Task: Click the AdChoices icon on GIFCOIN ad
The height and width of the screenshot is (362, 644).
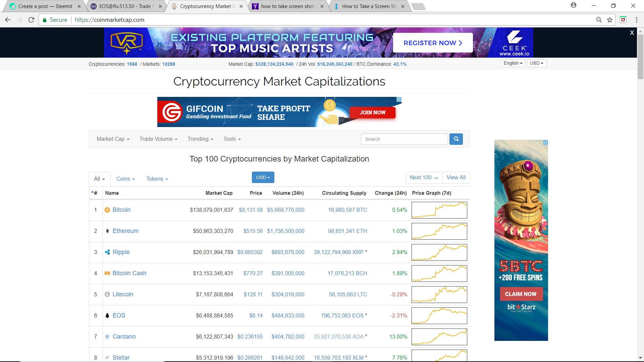Action: [x=399, y=100]
